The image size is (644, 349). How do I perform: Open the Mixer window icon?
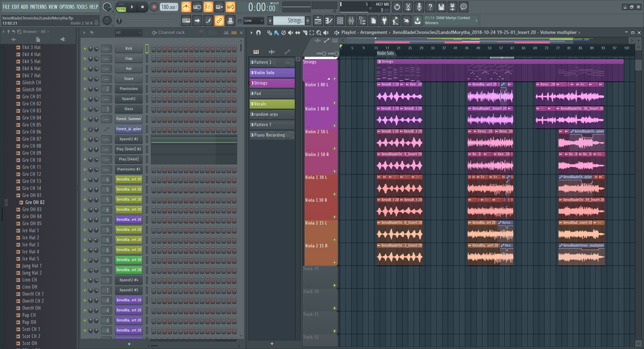(351, 21)
